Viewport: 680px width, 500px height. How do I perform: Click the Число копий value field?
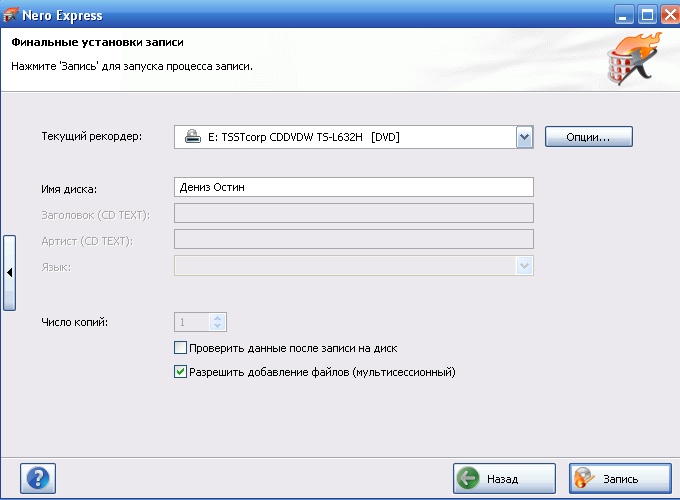tap(193, 322)
